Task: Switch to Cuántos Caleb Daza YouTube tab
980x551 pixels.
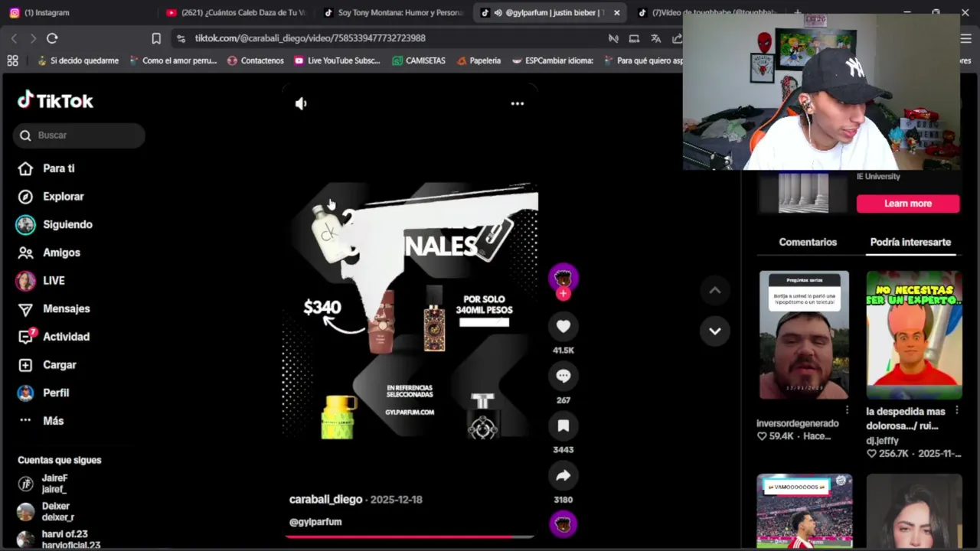Action: click(236, 12)
